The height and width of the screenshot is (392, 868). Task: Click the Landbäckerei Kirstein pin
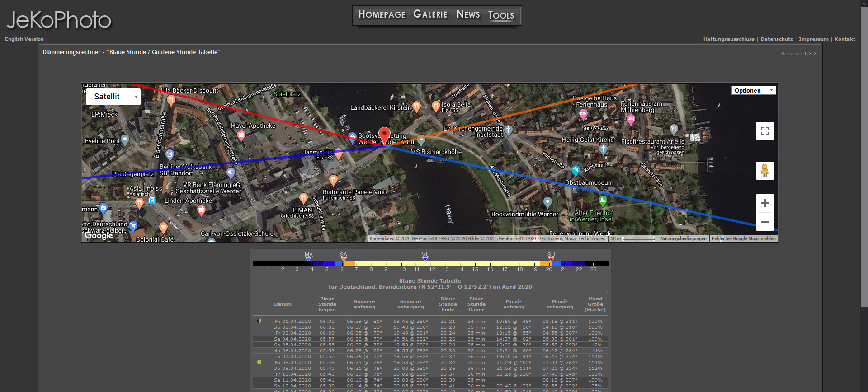point(416,107)
